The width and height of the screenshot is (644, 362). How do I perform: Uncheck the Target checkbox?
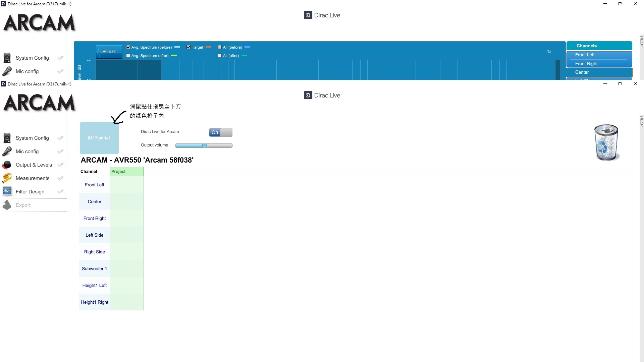(189, 47)
